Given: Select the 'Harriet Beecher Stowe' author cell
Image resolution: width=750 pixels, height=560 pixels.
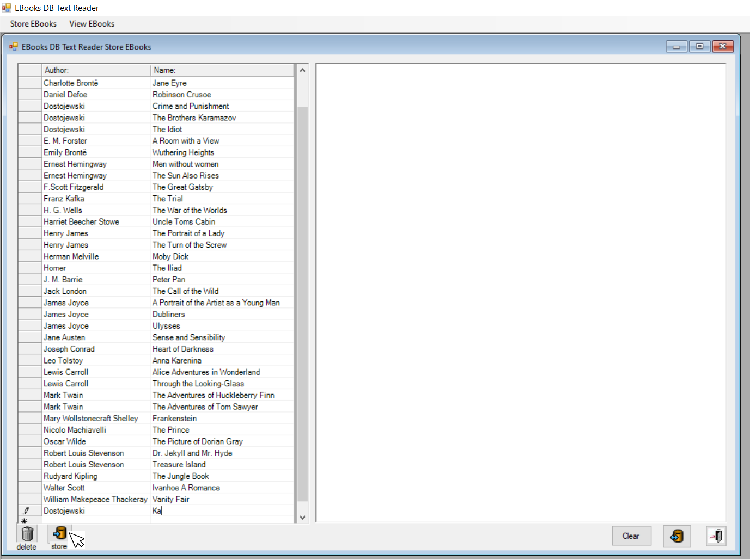Looking at the screenshot, I should point(96,222).
